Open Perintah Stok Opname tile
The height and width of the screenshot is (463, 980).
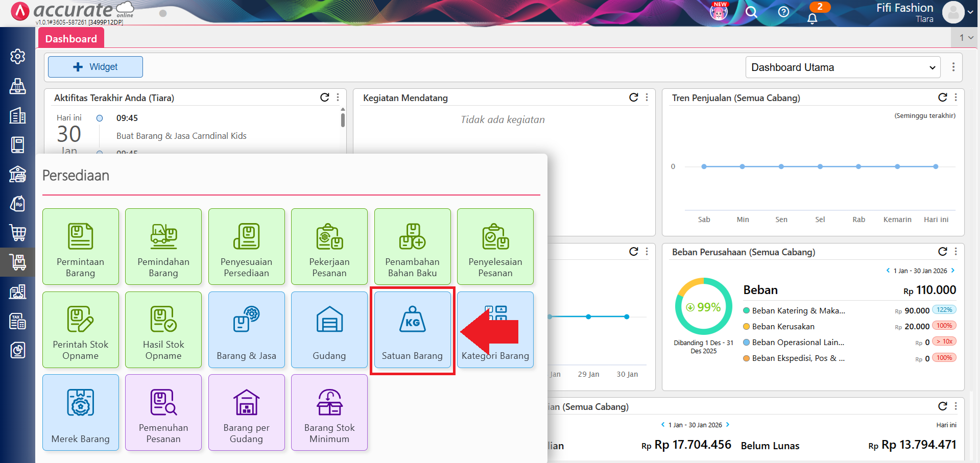coord(81,330)
